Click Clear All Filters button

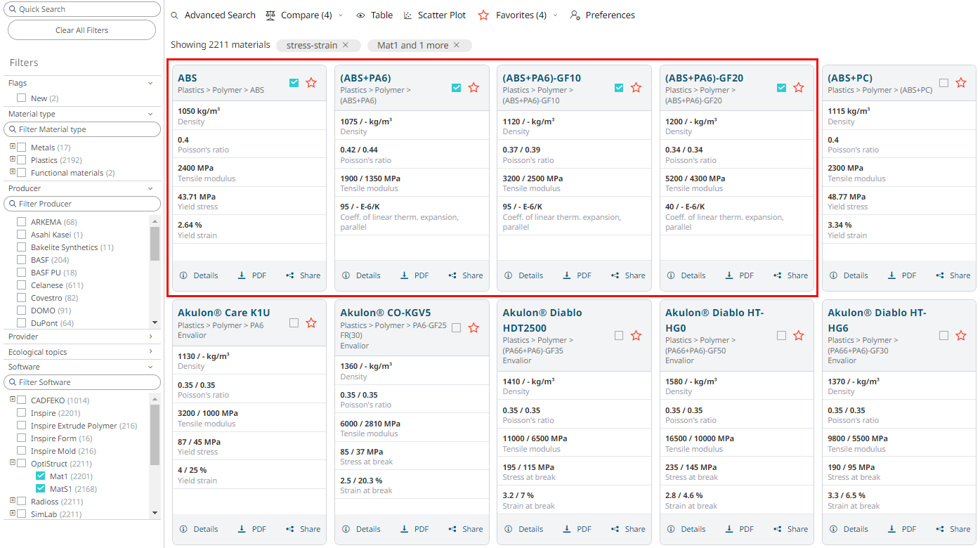pyautogui.click(x=81, y=30)
